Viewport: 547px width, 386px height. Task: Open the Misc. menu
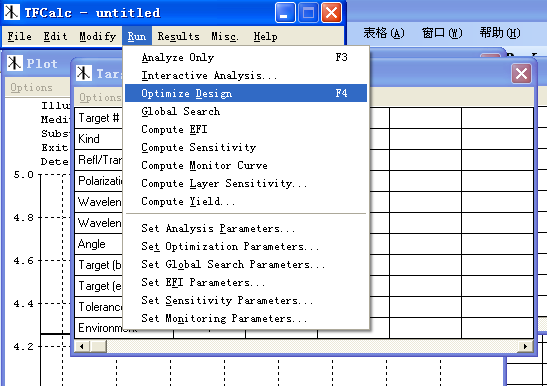click(x=225, y=36)
